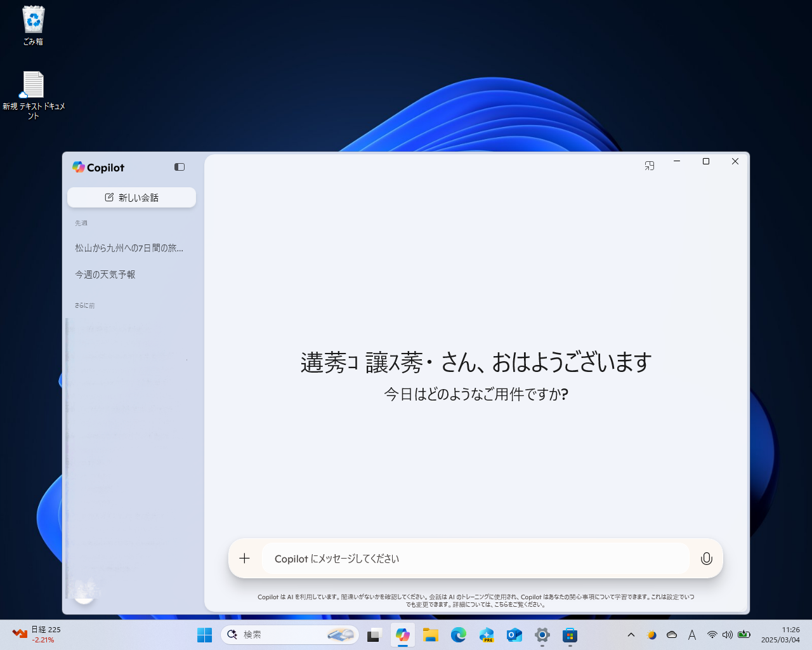Minimize the Copilot window

677,161
